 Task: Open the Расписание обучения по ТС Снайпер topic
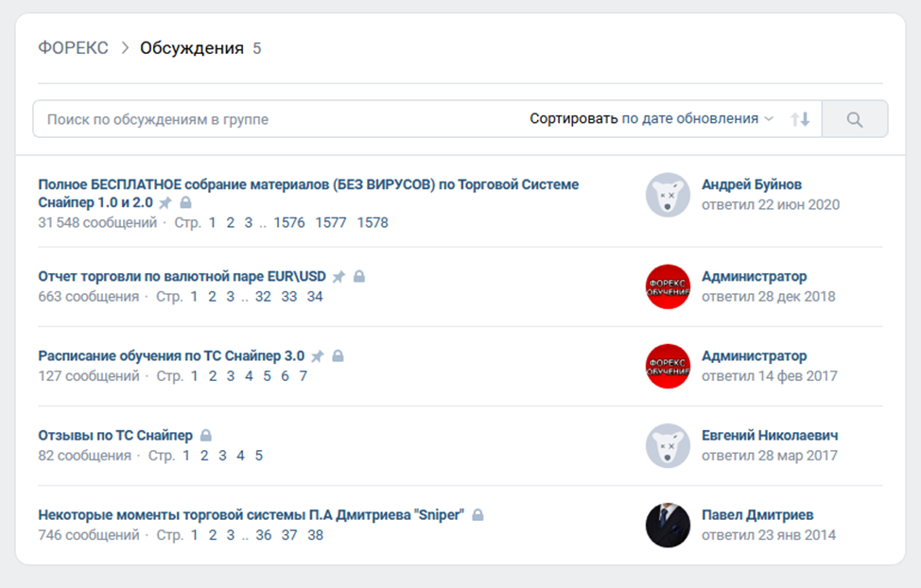[x=171, y=356]
